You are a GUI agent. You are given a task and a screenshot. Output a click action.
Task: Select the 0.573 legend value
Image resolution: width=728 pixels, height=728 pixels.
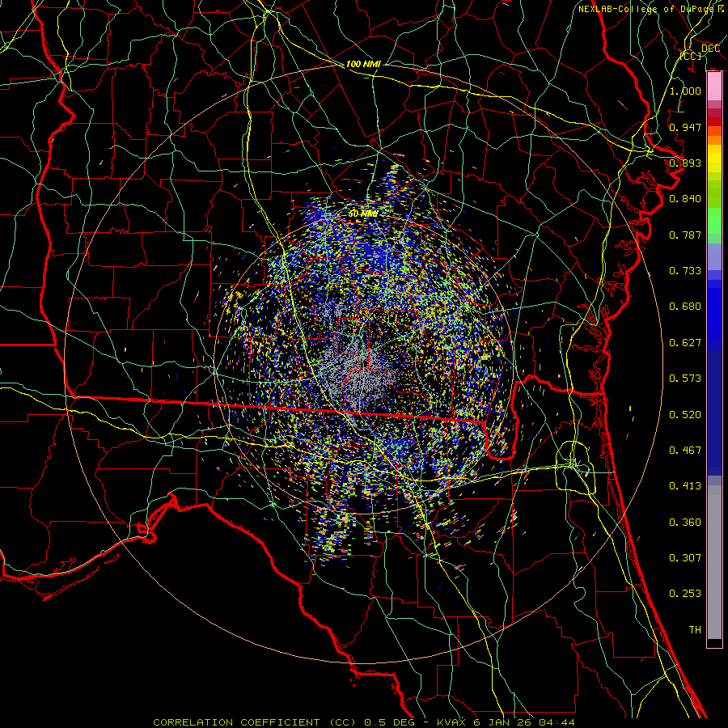685,379
